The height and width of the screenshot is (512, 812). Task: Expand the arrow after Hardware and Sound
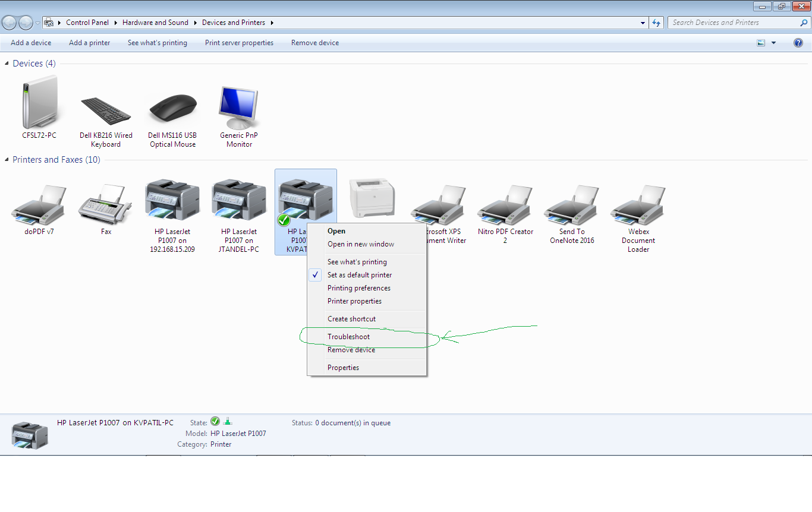(196, 23)
